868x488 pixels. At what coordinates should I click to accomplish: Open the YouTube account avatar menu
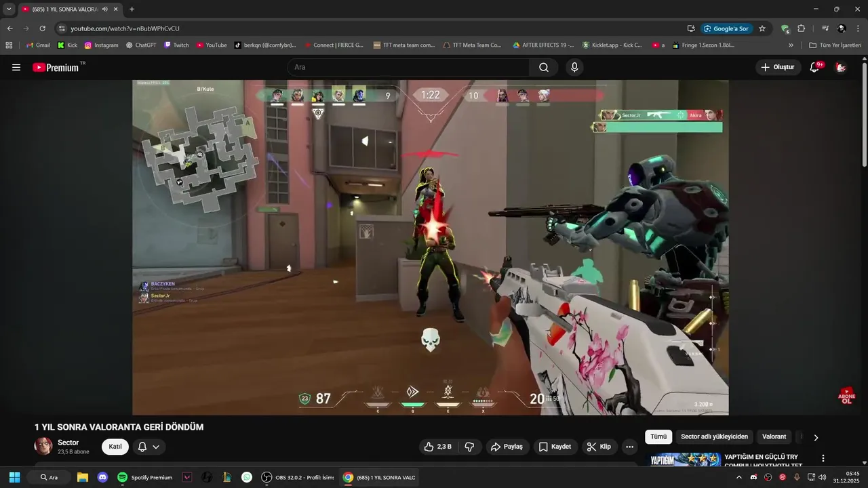click(841, 67)
